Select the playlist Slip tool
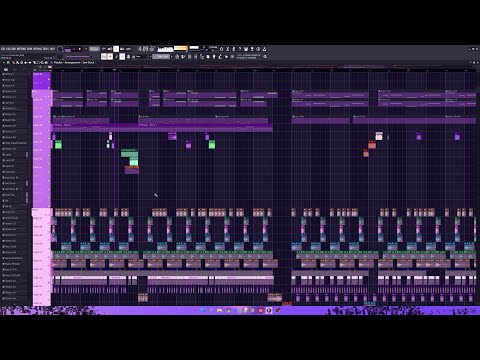The width and height of the screenshot is (480, 360). (29, 62)
